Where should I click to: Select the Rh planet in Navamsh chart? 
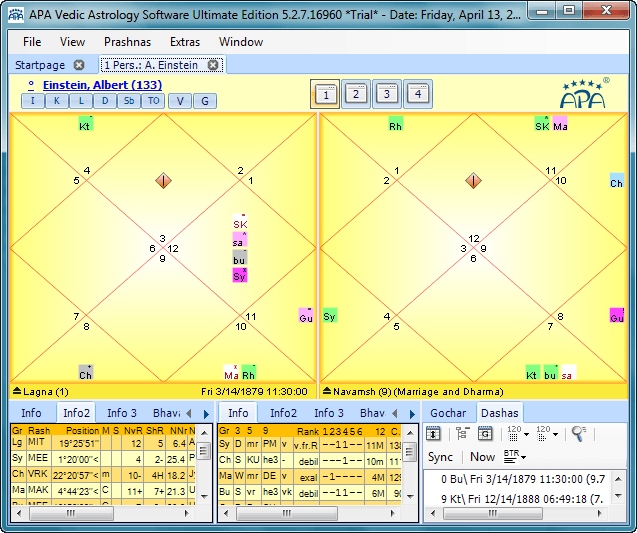(395, 124)
